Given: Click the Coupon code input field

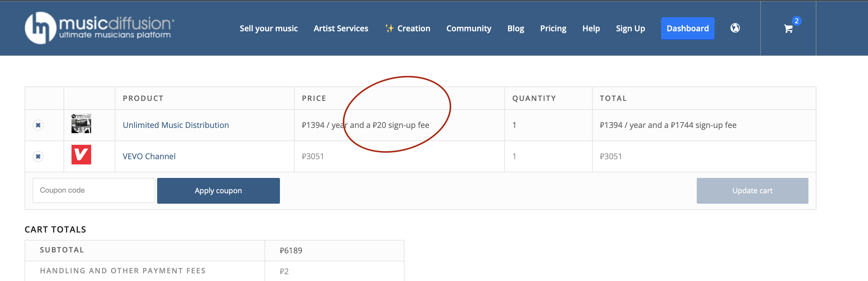Looking at the screenshot, I should 94,191.
